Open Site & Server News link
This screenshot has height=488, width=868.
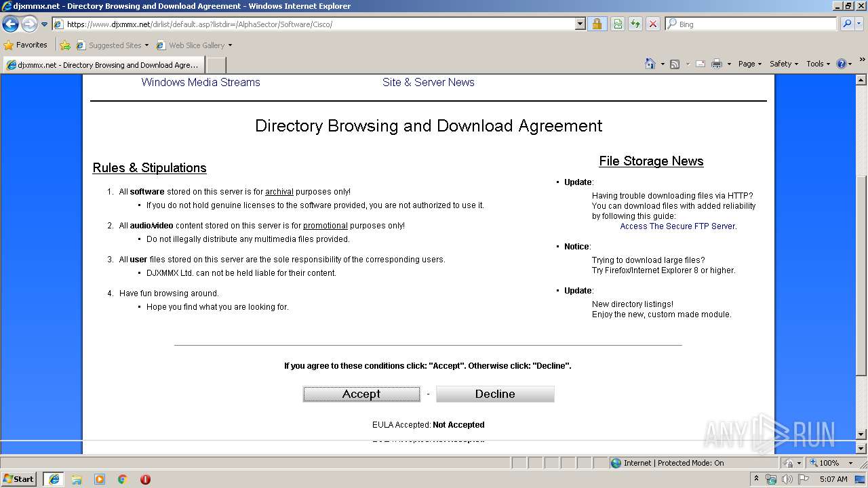click(429, 82)
